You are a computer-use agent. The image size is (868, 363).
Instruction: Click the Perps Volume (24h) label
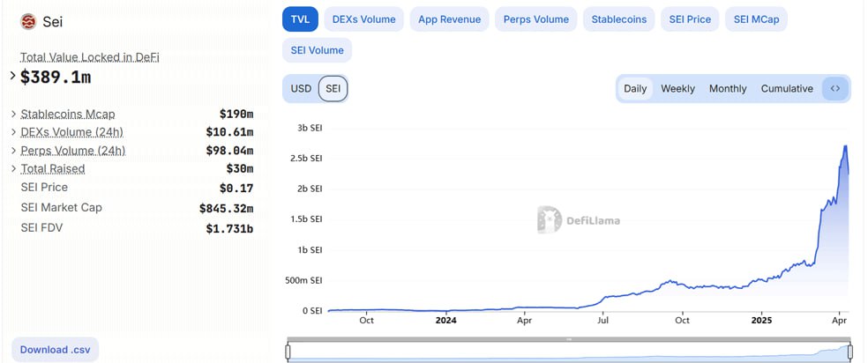pos(73,151)
